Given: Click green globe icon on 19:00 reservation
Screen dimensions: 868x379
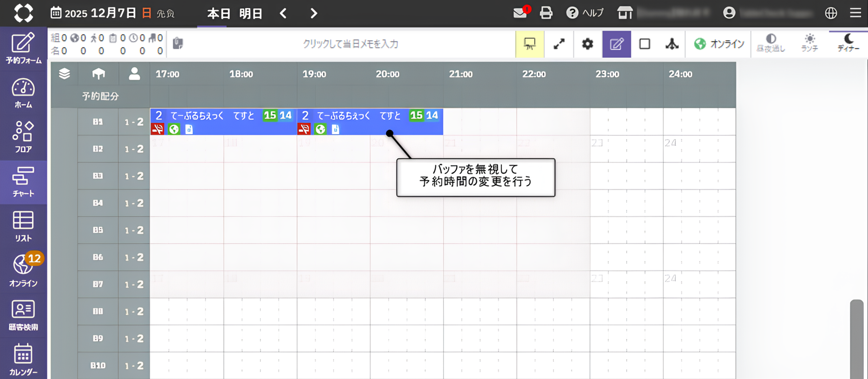Looking at the screenshot, I should point(320,129).
